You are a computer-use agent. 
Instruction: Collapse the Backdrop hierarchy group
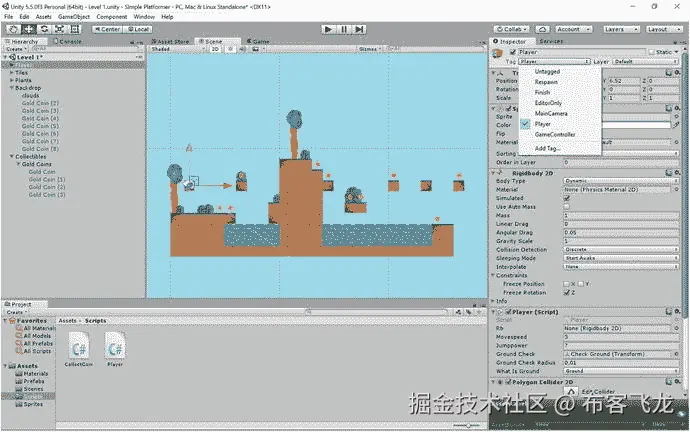tap(11, 88)
